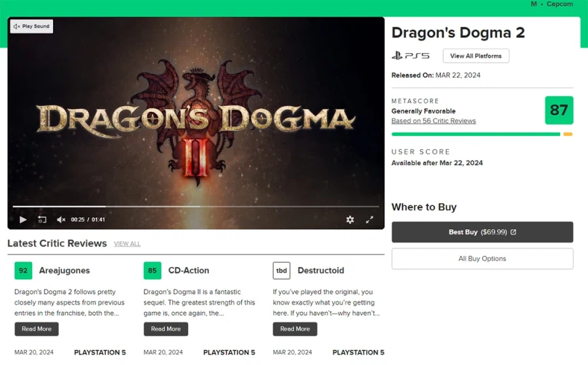Seek on the video progress bar
Image resolution: width=588 pixels, height=365 pixels.
click(196, 207)
